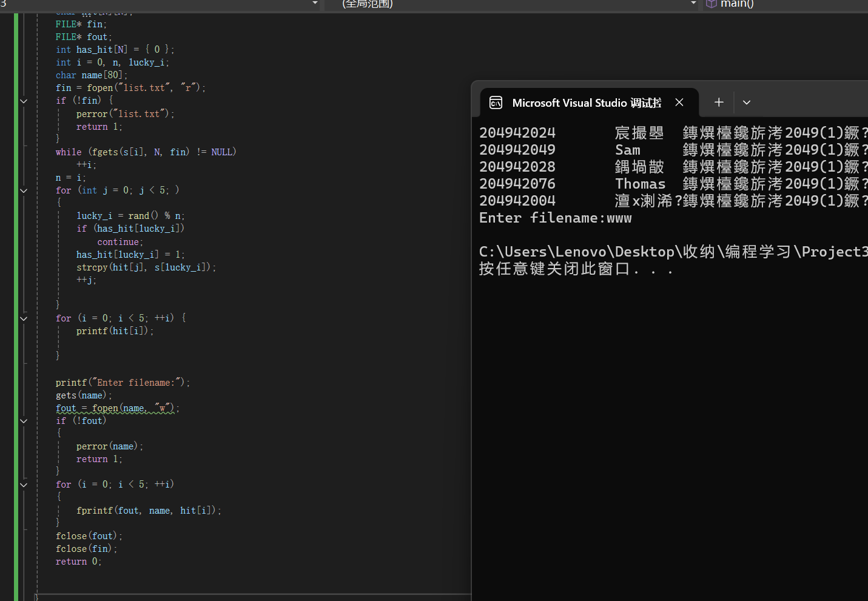Viewport: 868px width, 601px height.
Task: Click the printf("Enter filename:") line
Action: click(123, 383)
